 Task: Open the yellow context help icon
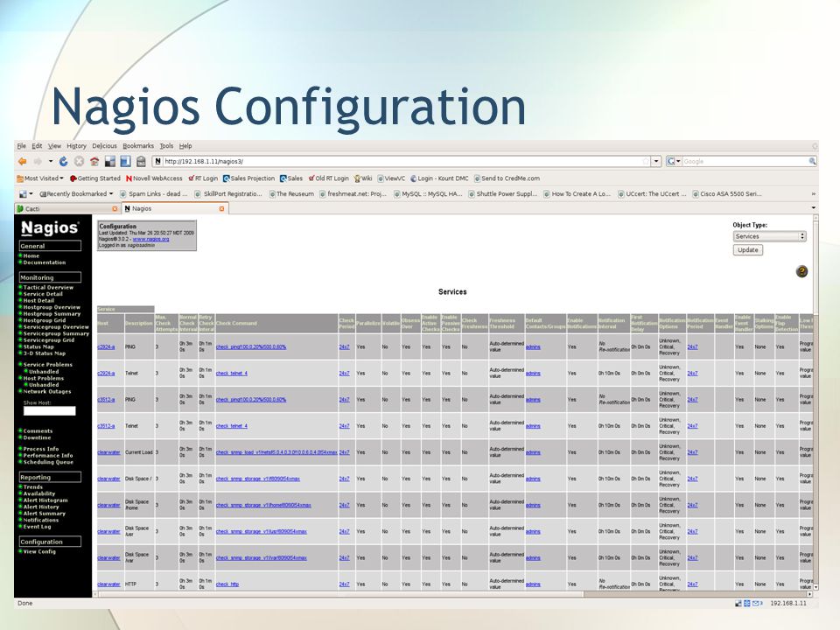point(801,271)
